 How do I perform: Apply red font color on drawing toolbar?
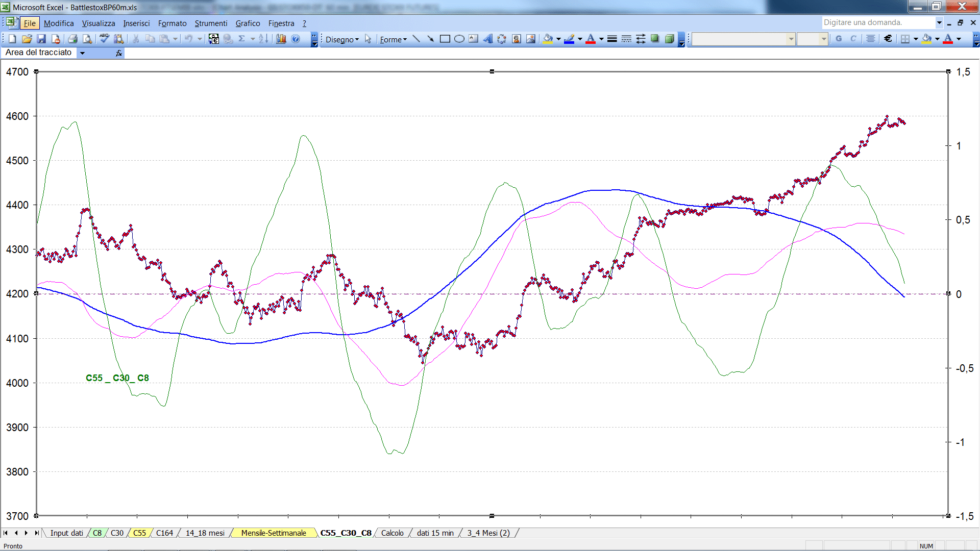591,39
